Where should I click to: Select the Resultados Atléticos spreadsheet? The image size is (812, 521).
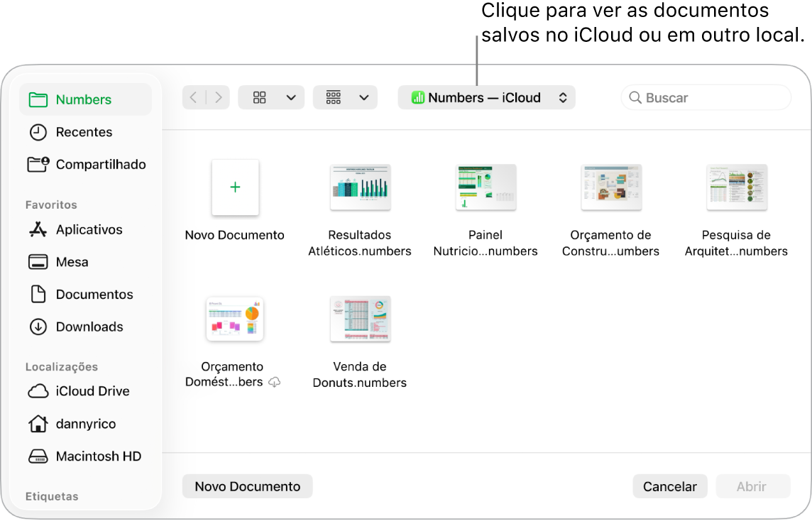click(360, 187)
